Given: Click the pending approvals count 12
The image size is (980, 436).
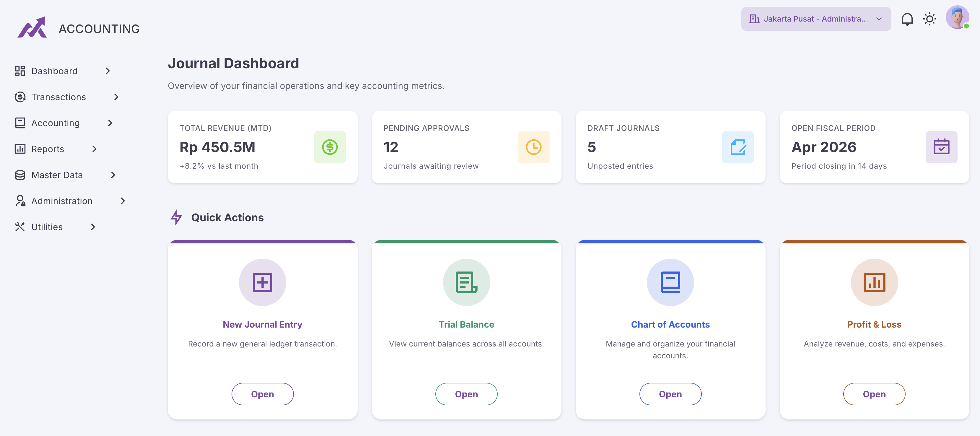Looking at the screenshot, I should 391,147.
